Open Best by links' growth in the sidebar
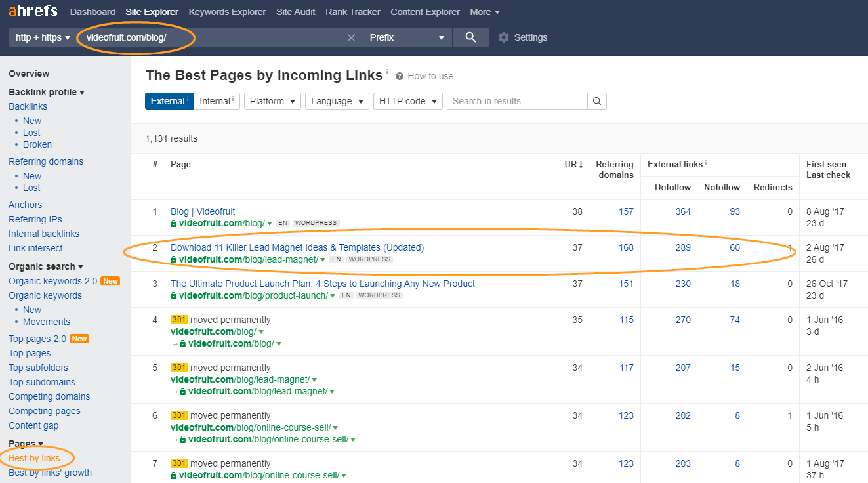Image resolution: width=868 pixels, height=483 pixels. 50,472
